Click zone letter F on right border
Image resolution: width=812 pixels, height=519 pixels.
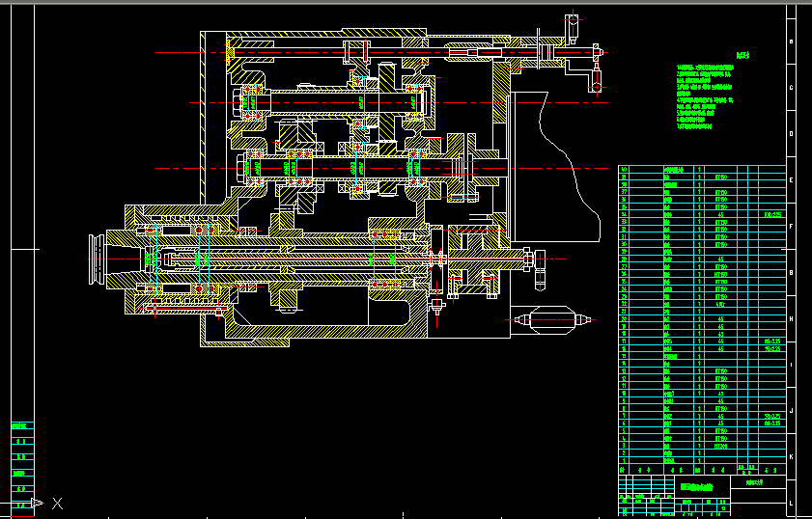792,227
